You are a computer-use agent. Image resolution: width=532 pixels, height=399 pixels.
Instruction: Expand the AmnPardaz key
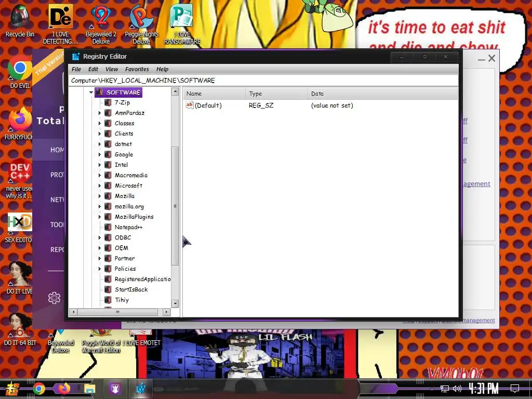point(100,113)
